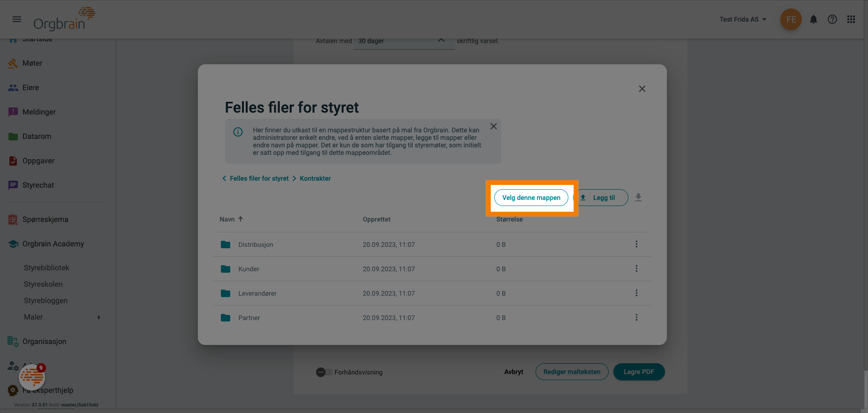This screenshot has height=413, width=868.
Task: Open Møter in the sidebar
Action: (32, 63)
